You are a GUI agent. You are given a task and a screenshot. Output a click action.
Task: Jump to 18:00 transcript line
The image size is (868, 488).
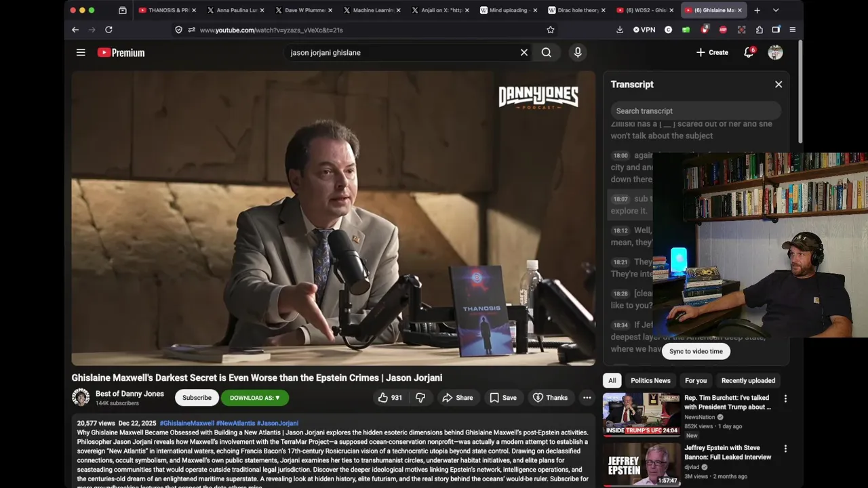coord(632,167)
